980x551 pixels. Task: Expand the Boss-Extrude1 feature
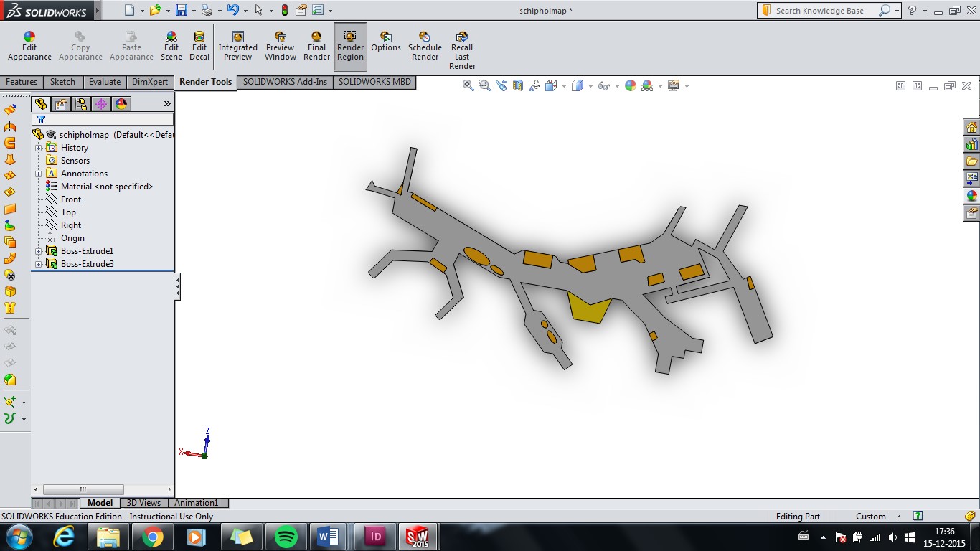39,251
